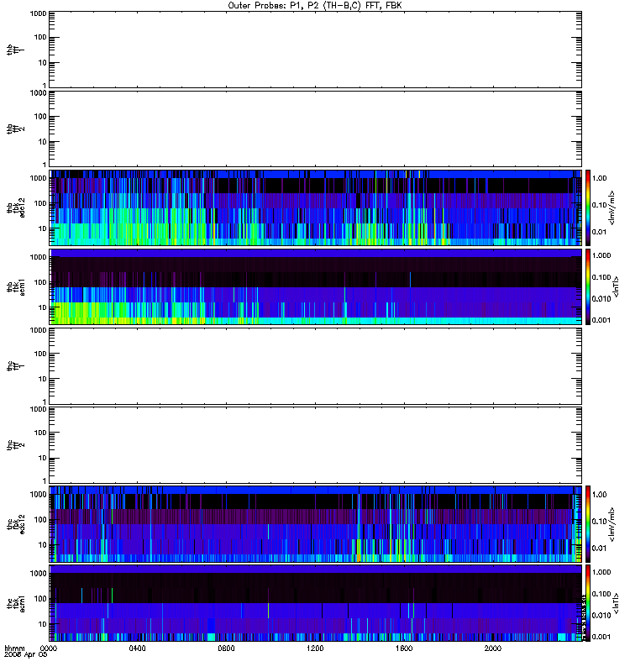Click the 'thb fft 1' y-axis title
The image size is (630, 672).
click(15, 50)
